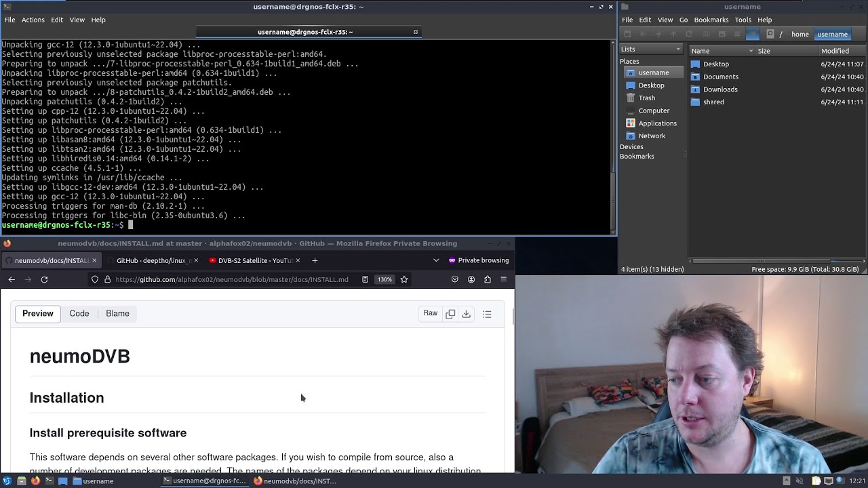Close the DVB-S2 Satellite YouTube tab
The image size is (868, 488).
pos(297,260)
